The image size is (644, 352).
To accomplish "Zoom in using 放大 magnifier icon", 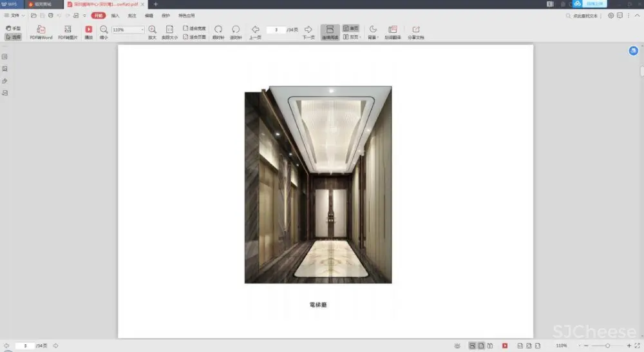I will point(152,30).
